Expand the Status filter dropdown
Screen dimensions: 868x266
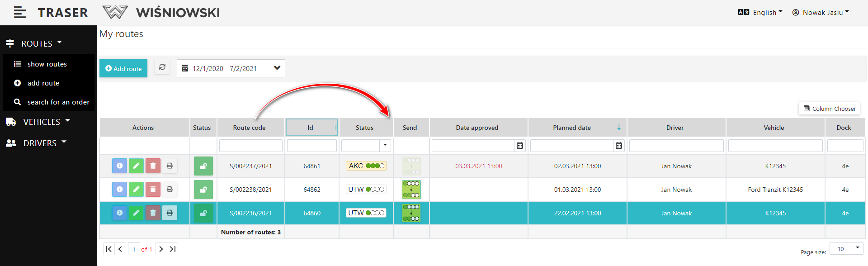(385, 146)
